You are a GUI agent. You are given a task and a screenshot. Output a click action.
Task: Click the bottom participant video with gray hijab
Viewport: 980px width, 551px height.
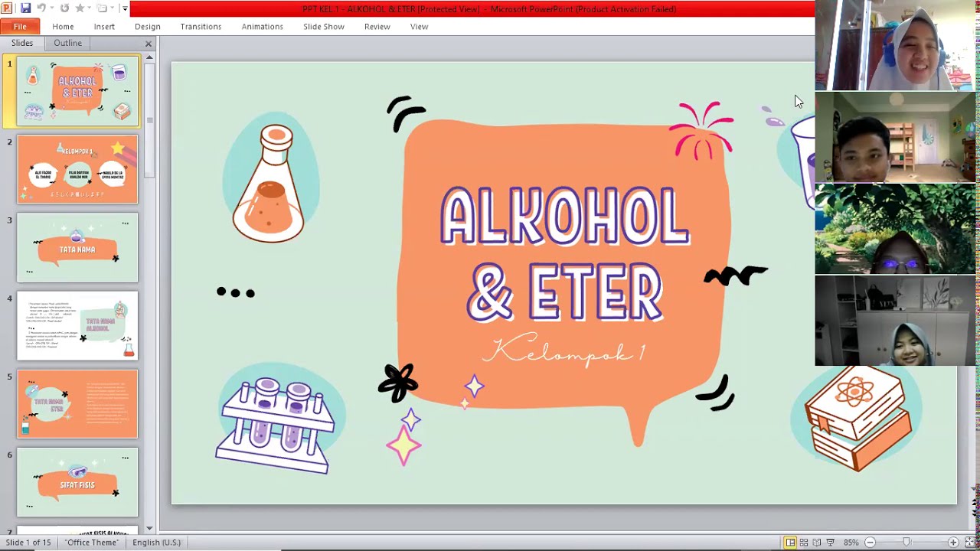click(x=895, y=321)
